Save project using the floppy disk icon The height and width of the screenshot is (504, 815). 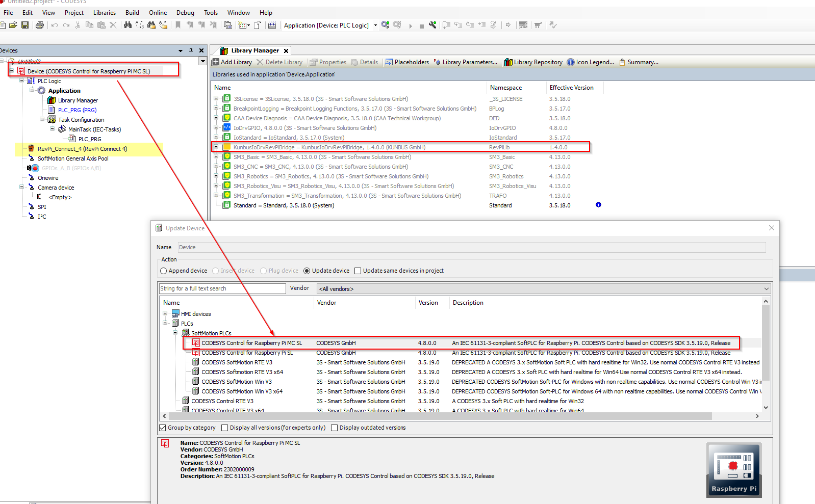point(24,25)
